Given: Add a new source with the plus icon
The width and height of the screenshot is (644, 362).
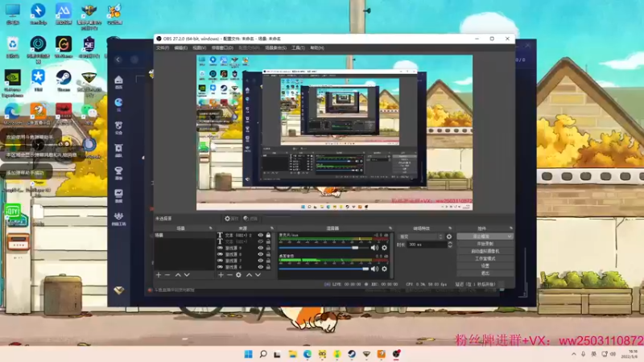Looking at the screenshot, I should 221,275.
